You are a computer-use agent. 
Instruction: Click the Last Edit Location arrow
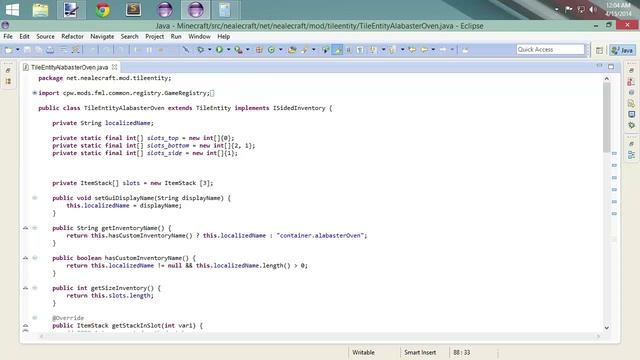tap(412, 50)
